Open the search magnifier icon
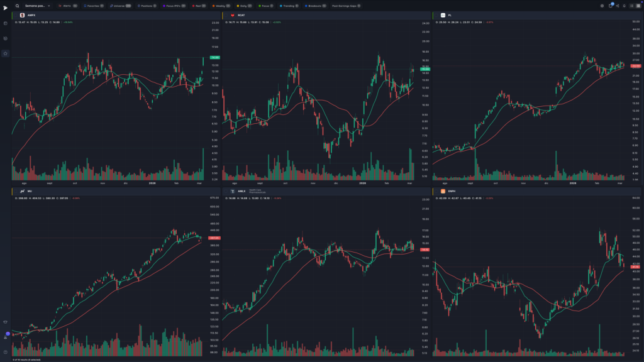 (17, 6)
